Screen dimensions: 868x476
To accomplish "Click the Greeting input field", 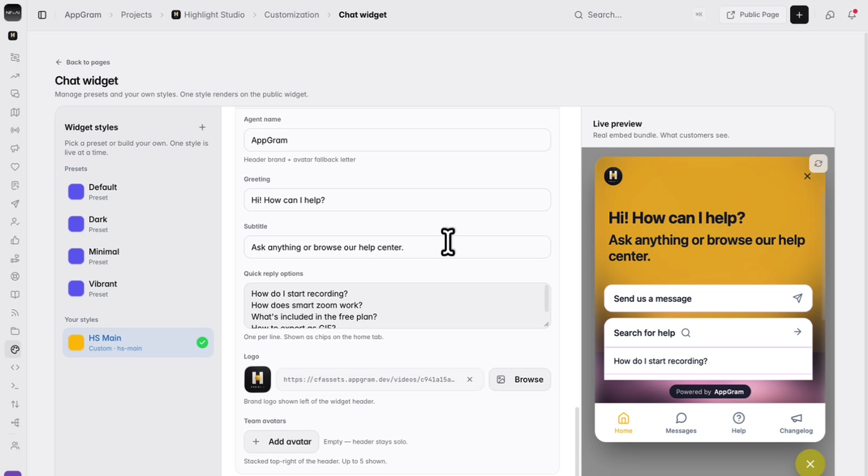I will pos(397,200).
